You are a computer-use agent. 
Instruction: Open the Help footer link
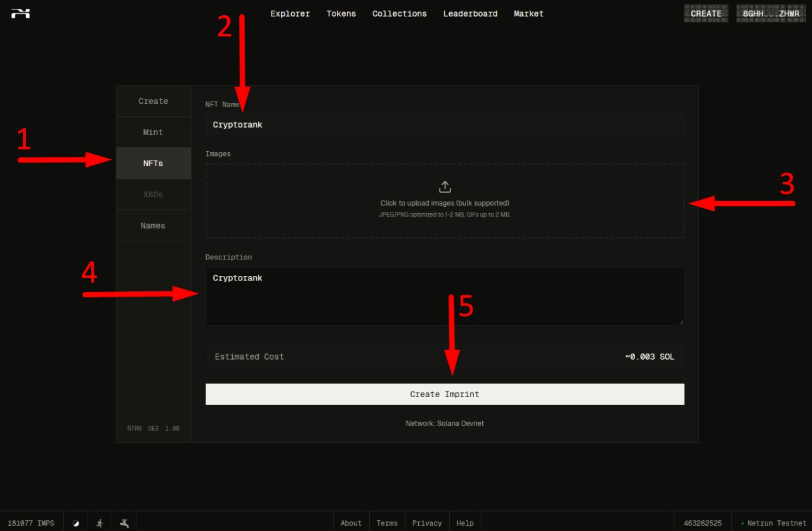click(465, 523)
